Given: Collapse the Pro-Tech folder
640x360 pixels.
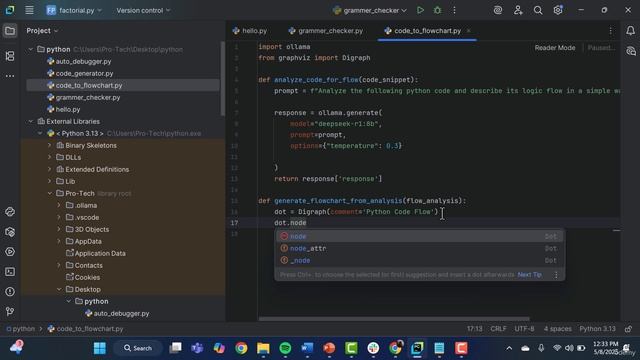Looking at the screenshot, I should (49, 193).
